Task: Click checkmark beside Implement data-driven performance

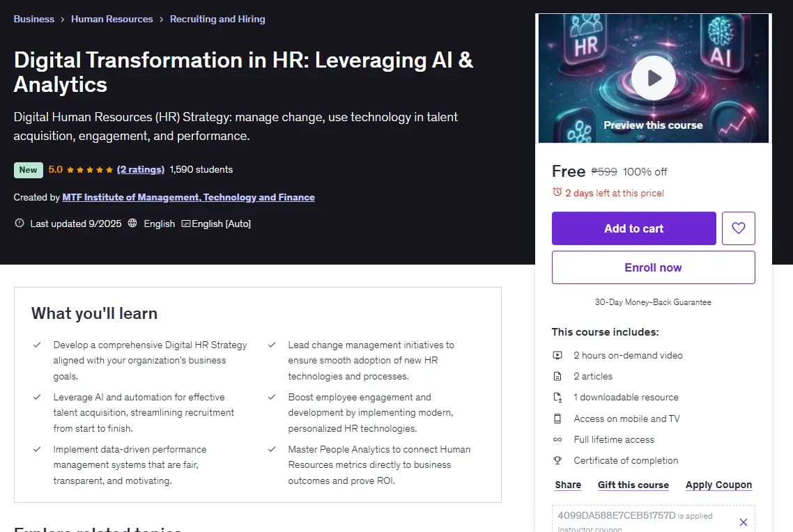Action: point(37,449)
